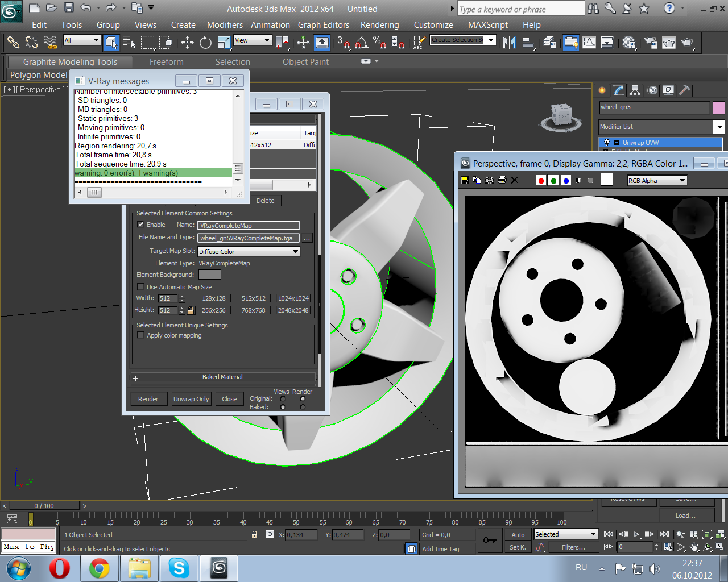The image size is (728, 582).
Task: Enable Apply color mapping checkbox
Action: 141,335
